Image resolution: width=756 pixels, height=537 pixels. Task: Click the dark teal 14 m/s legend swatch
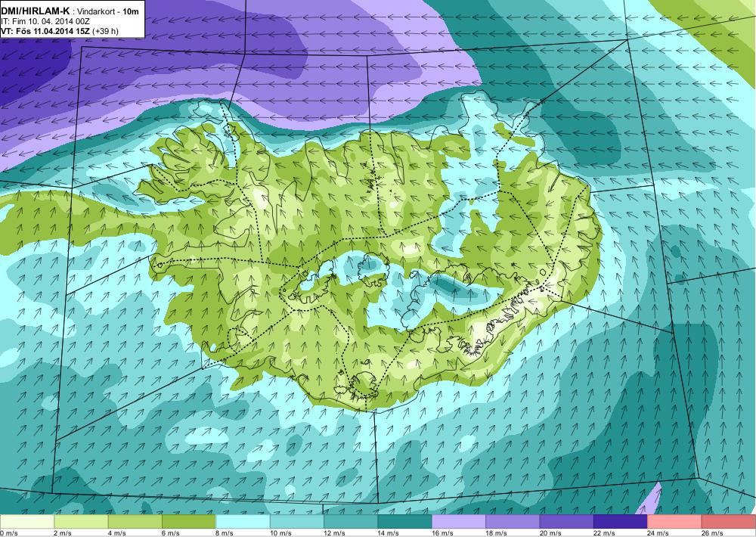405,522
